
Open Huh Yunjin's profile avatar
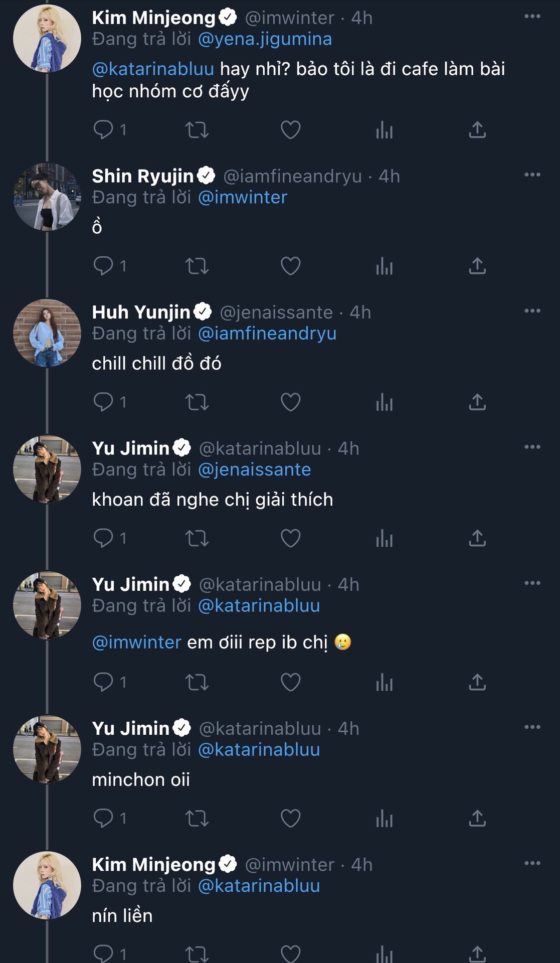pyautogui.click(x=47, y=333)
